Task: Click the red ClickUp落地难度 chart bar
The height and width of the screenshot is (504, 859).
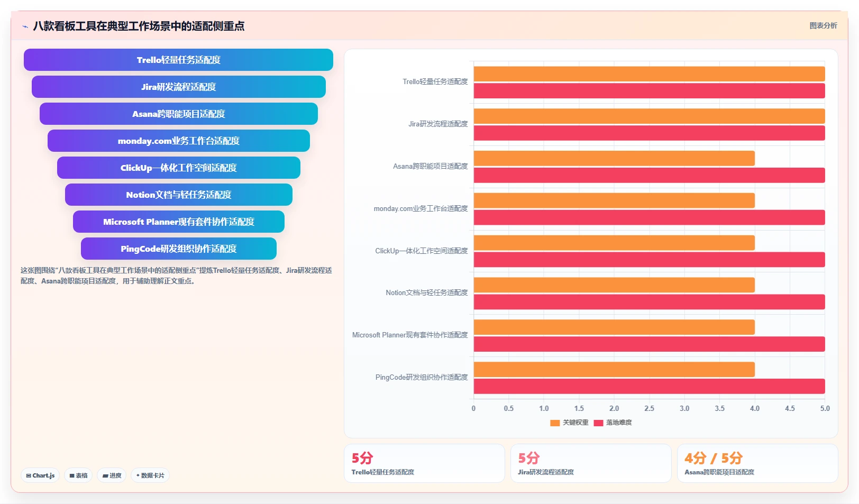Action: (x=649, y=260)
